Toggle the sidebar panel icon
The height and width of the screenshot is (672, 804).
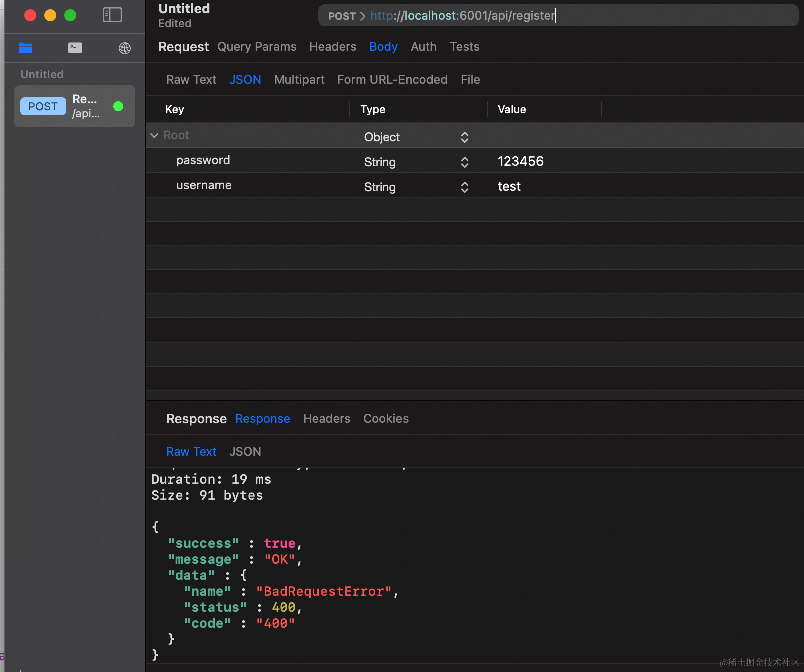112,15
